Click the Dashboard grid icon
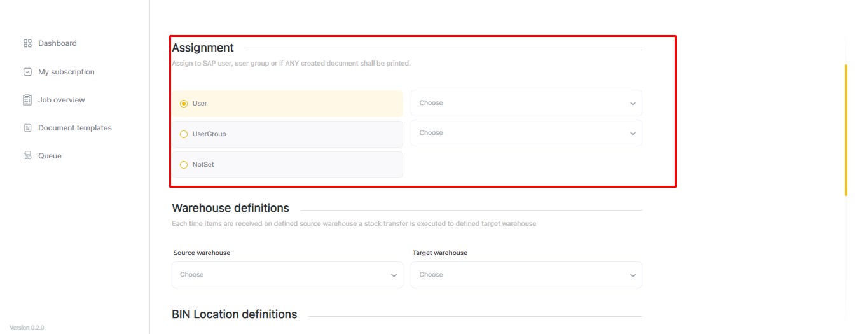The image size is (868, 334). pos(27,43)
